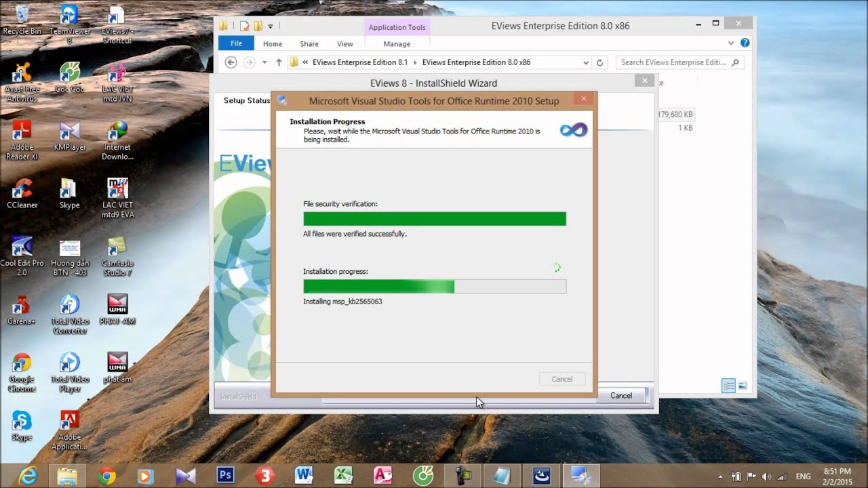868x488 pixels.
Task: Click Cancel in the InstallShield Wizard
Action: click(621, 395)
